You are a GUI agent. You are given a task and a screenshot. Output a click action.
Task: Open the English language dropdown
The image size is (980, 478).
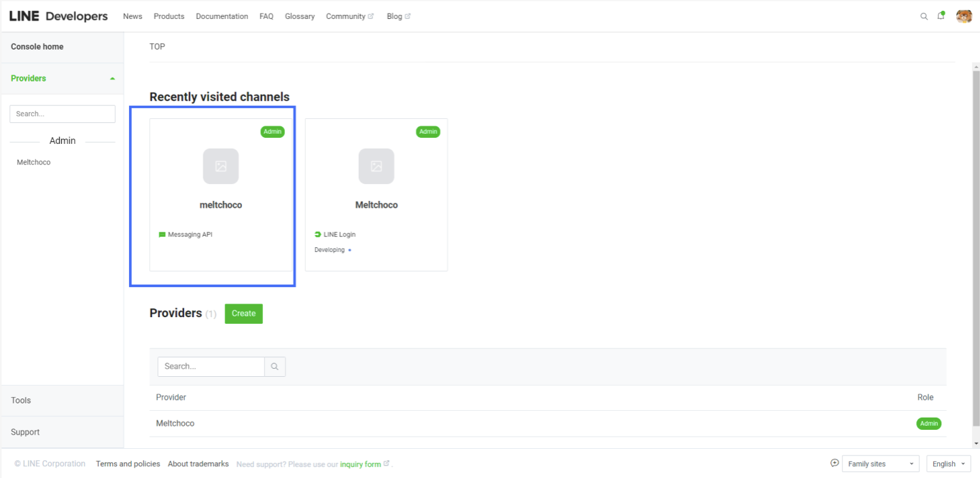click(949, 464)
